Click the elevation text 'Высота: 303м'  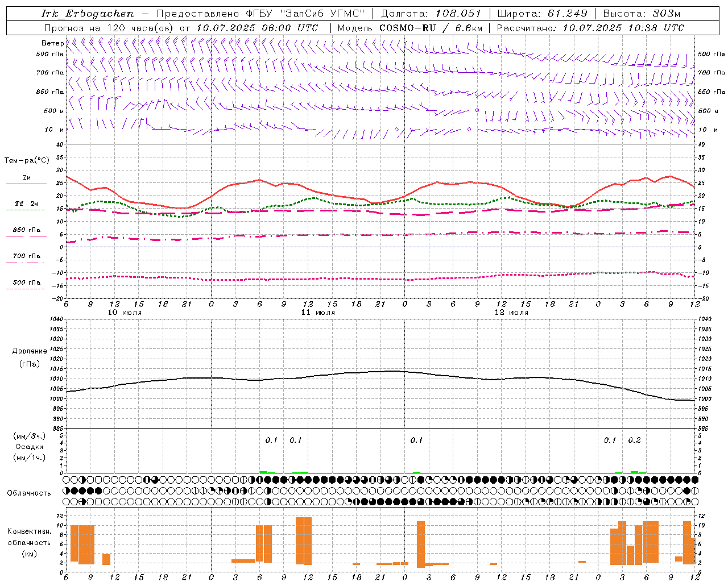click(x=642, y=14)
